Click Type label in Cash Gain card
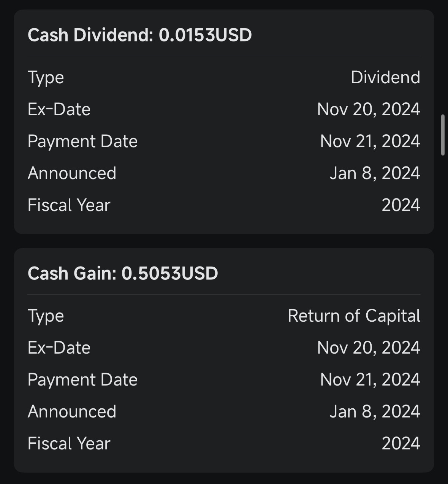 (46, 316)
